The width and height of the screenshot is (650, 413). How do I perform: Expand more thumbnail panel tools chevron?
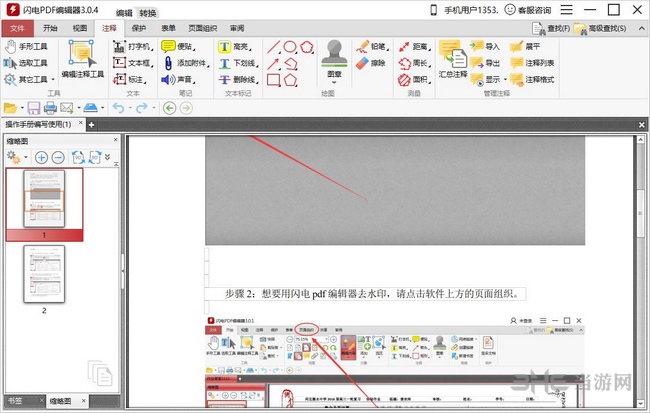point(107,156)
